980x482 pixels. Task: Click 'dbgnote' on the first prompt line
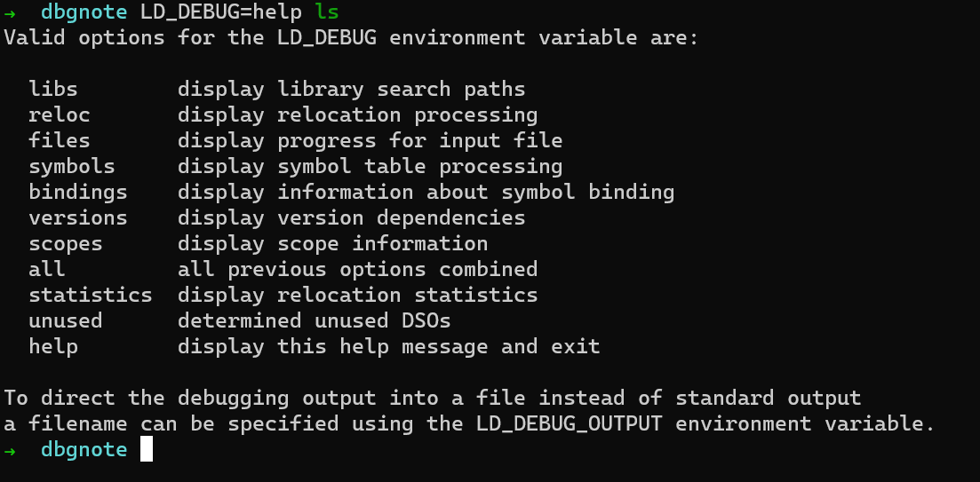84,12
